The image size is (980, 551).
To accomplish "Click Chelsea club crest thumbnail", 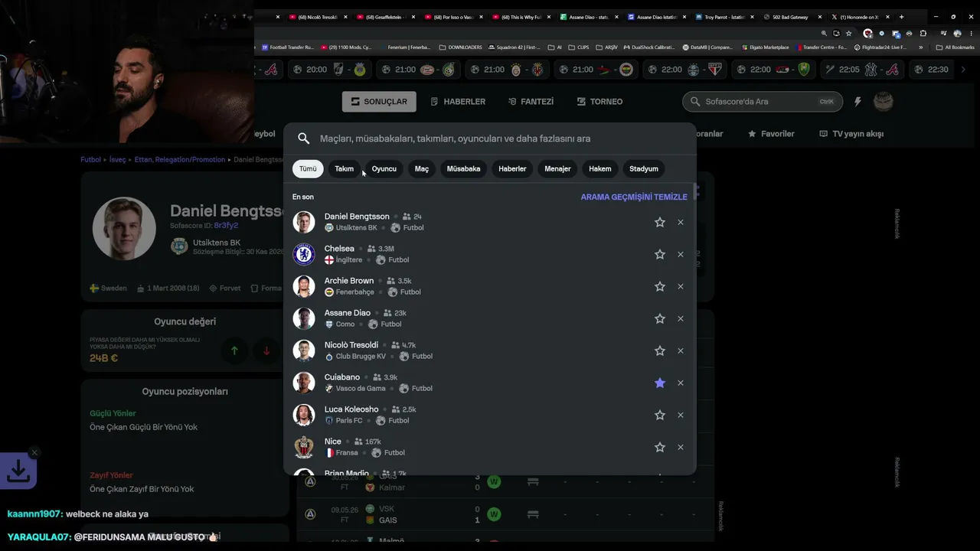I will pos(304,254).
